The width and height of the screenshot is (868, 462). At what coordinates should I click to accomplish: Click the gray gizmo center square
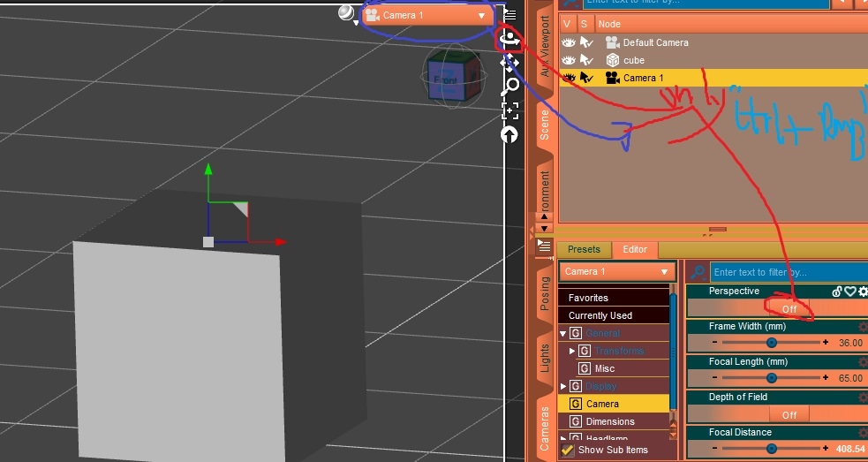(208, 241)
